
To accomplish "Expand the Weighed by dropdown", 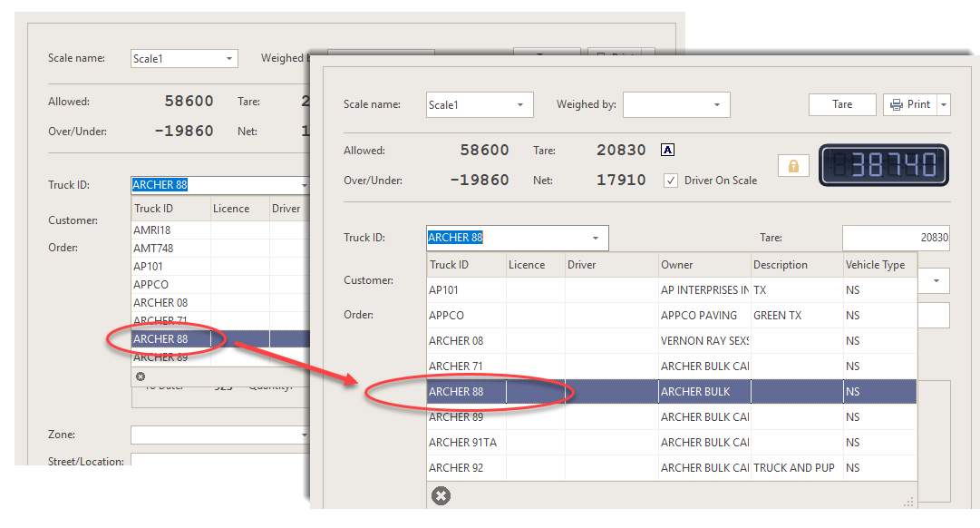I will (717, 105).
